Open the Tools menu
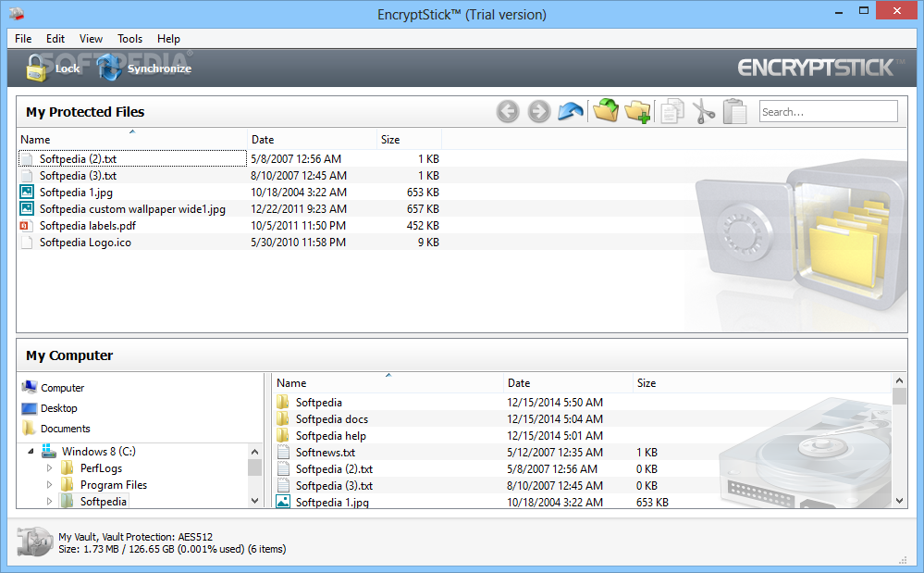 coord(129,38)
